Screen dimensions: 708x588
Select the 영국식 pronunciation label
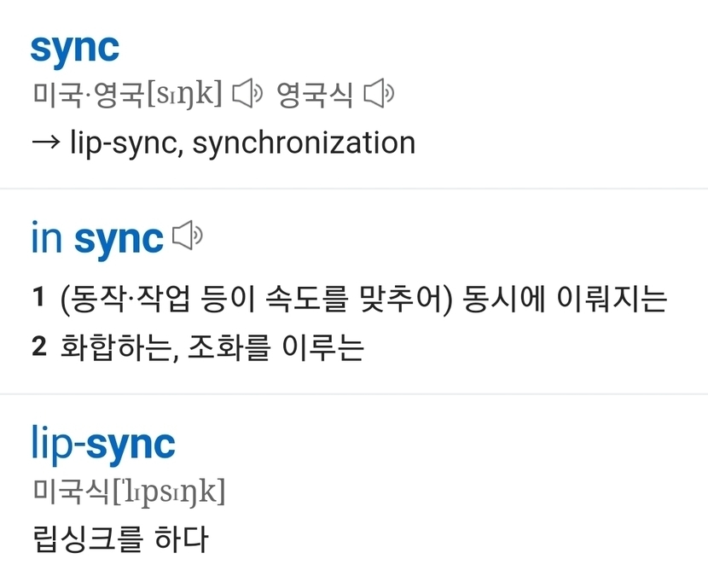315,96
